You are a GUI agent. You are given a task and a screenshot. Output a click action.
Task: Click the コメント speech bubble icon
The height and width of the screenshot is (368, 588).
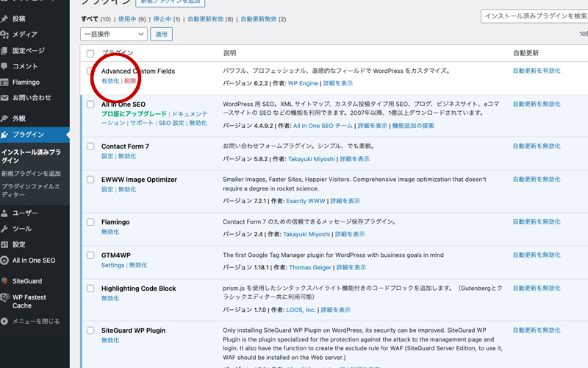(4, 66)
